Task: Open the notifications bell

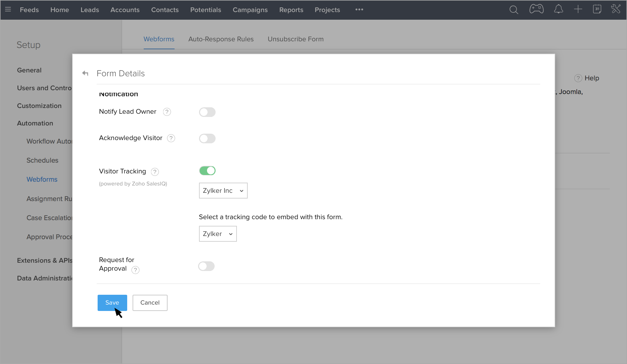Action: pyautogui.click(x=558, y=9)
